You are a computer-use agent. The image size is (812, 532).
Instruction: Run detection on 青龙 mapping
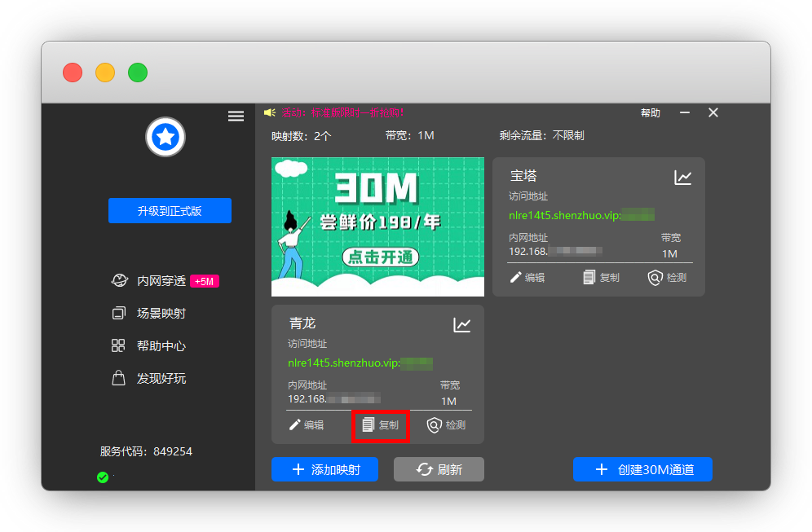coord(447,425)
